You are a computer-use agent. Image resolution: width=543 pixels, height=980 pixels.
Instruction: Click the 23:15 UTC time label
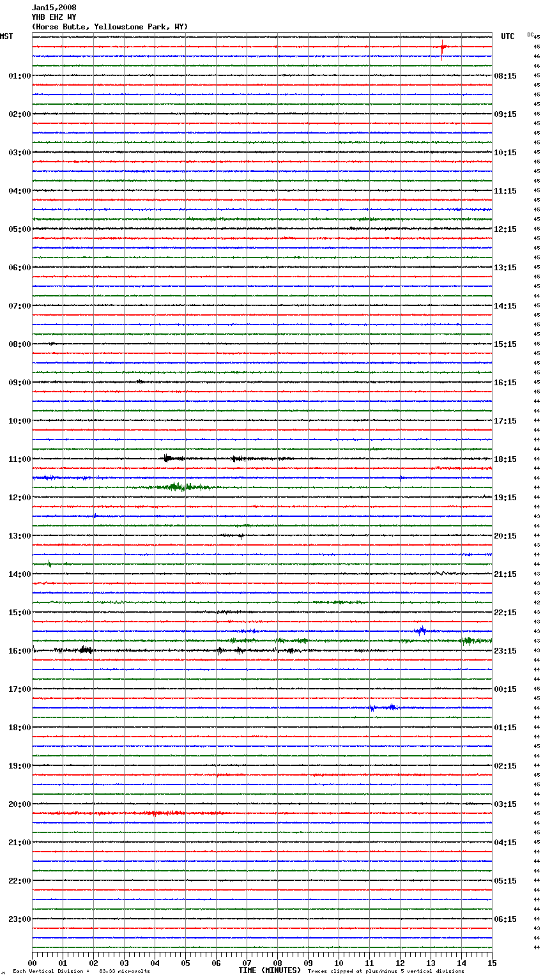(x=505, y=651)
